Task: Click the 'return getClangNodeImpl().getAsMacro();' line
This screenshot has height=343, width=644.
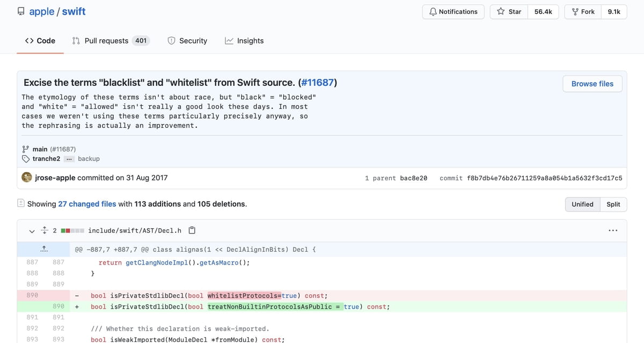Action: pyautogui.click(x=174, y=262)
